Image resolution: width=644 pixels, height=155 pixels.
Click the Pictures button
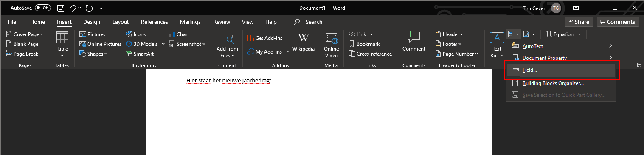[93, 34]
